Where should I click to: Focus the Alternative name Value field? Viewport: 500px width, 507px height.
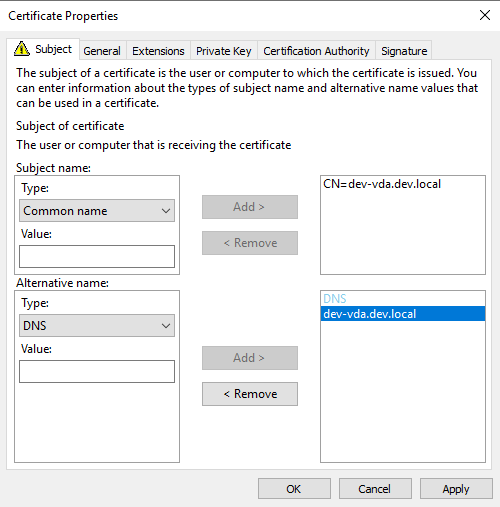pos(97,371)
